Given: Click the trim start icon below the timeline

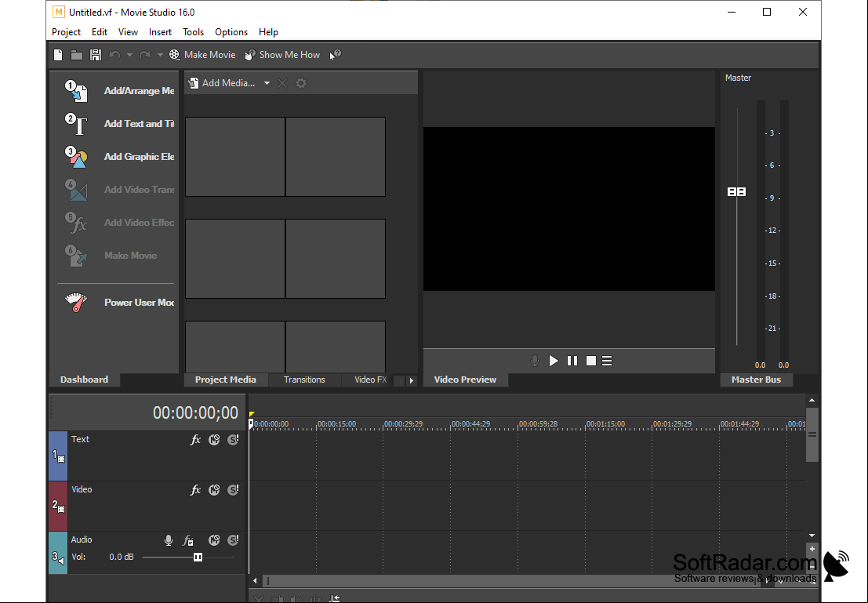Looking at the screenshot, I should coord(278,598).
